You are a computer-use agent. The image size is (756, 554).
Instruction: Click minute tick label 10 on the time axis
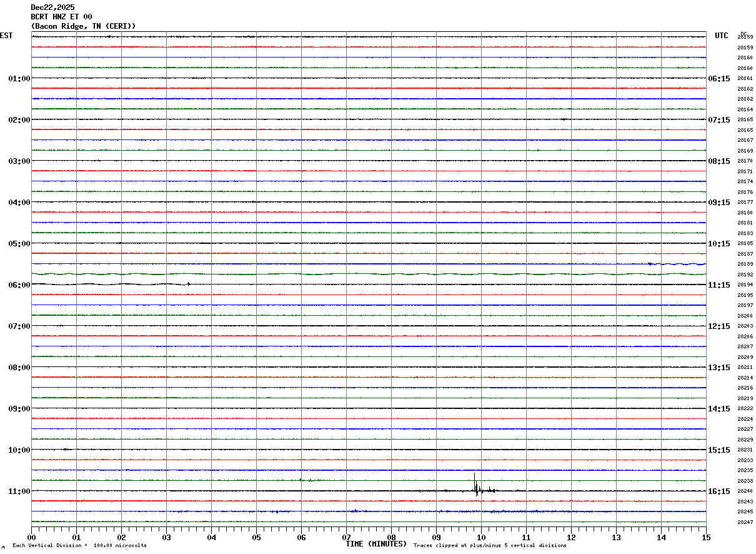[x=482, y=537]
